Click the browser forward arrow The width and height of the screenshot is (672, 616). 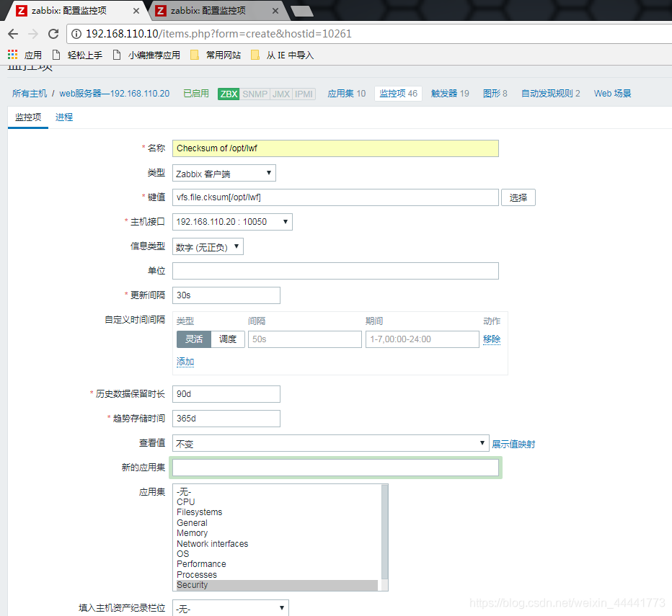coord(33,34)
